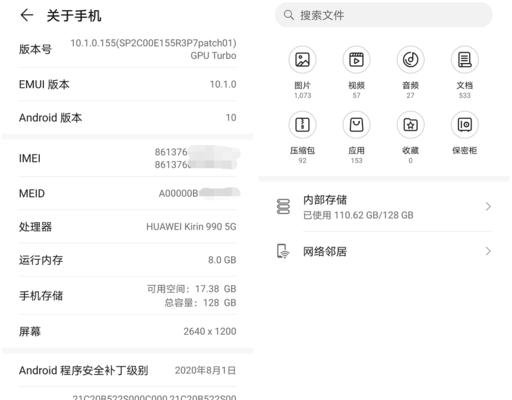Tap the Android 程序安全补丁级别 row

(x=128, y=370)
